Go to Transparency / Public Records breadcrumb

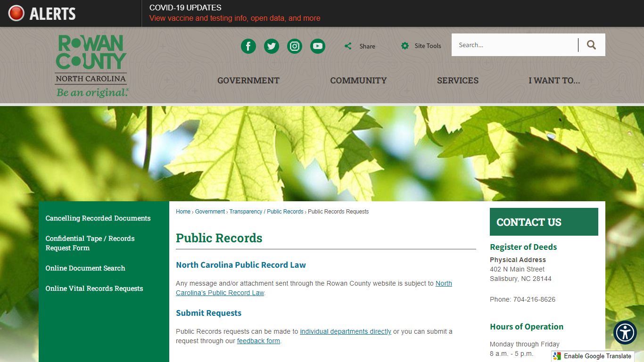point(266,212)
